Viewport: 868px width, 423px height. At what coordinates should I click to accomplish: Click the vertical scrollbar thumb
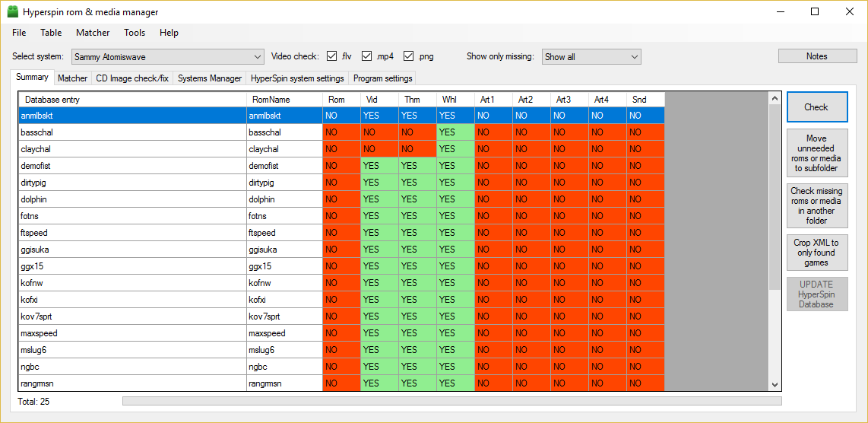pyautogui.click(x=775, y=197)
